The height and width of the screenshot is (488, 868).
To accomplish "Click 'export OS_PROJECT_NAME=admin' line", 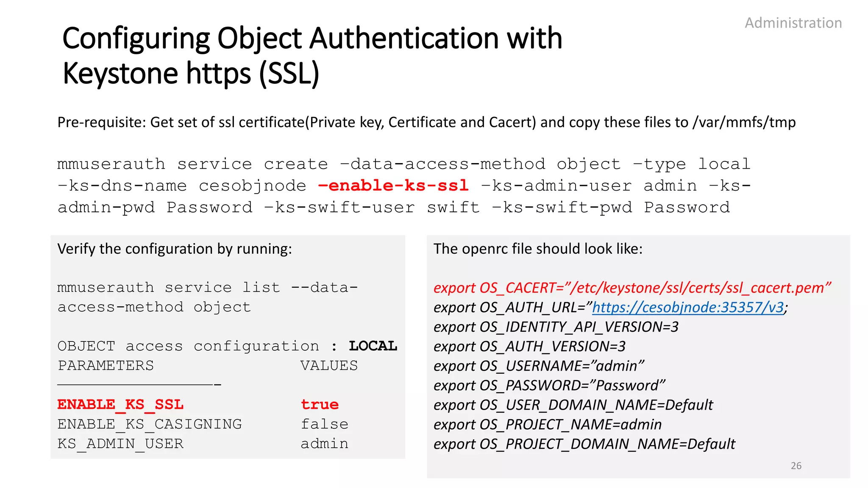I will click(x=548, y=424).
